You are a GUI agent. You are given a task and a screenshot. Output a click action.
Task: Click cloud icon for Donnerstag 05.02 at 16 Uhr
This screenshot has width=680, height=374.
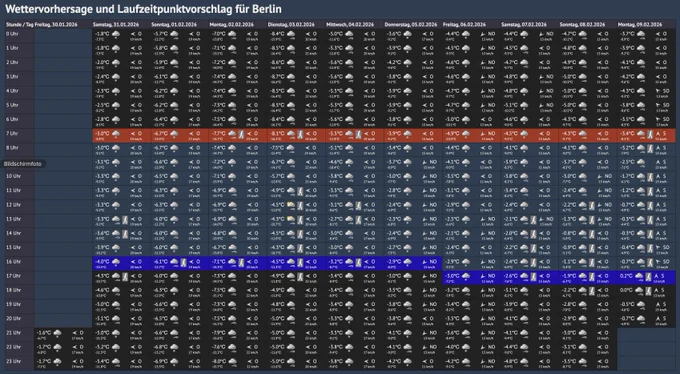point(407,262)
